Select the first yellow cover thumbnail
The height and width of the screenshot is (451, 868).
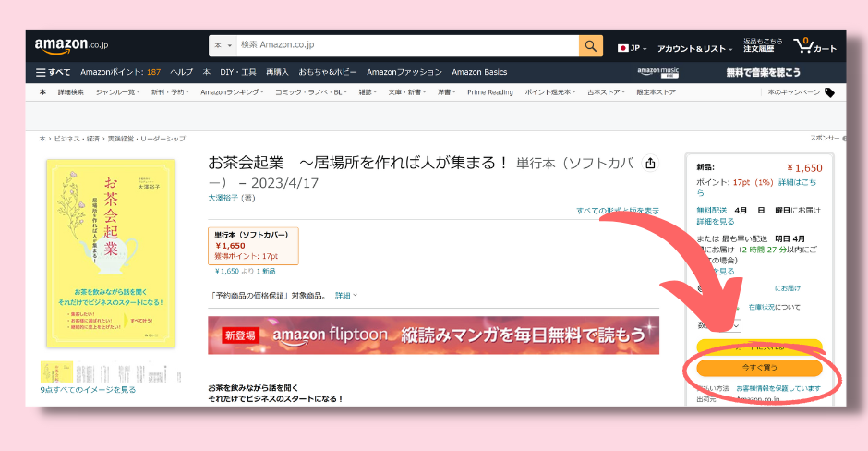click(56, 372)
